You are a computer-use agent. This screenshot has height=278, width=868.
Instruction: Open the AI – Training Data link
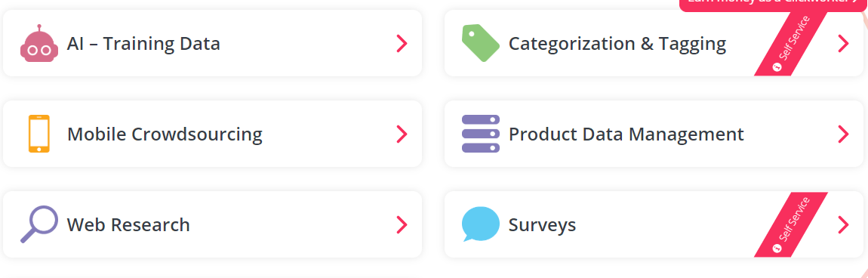[143, 43]
